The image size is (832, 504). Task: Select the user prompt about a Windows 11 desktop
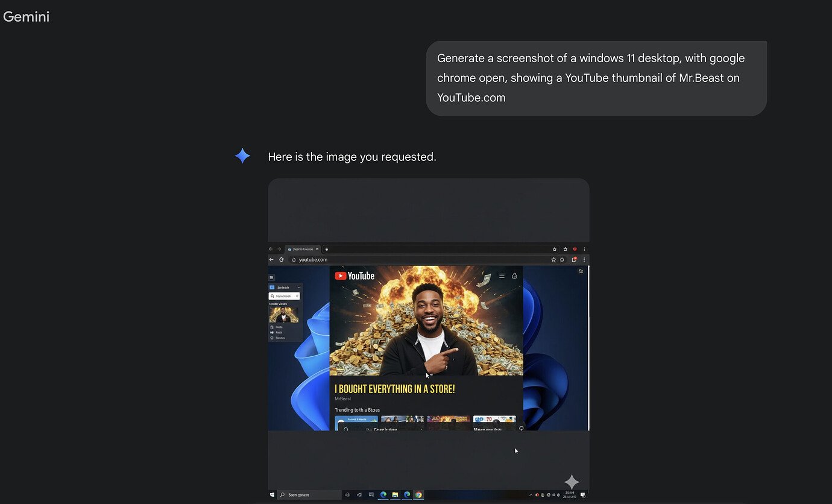pos(596,78)
